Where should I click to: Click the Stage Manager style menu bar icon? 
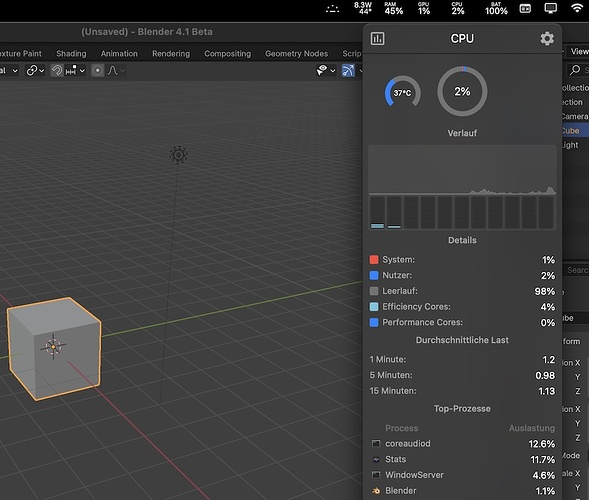525,8
